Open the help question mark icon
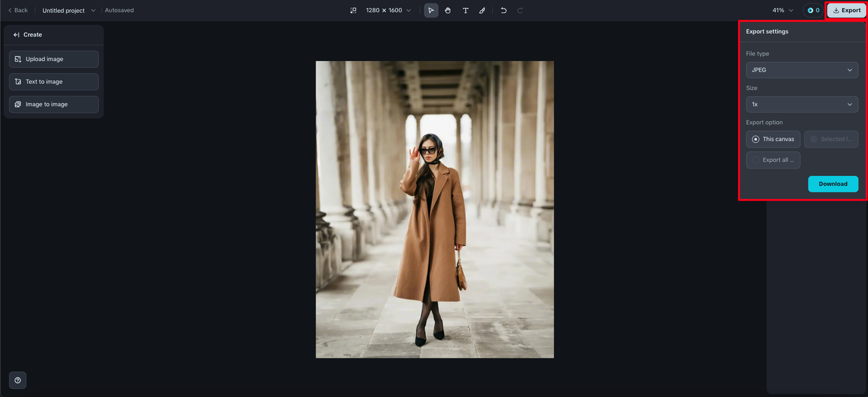The image size is (868, 397). pyautogui.click(x=18, y=380)
